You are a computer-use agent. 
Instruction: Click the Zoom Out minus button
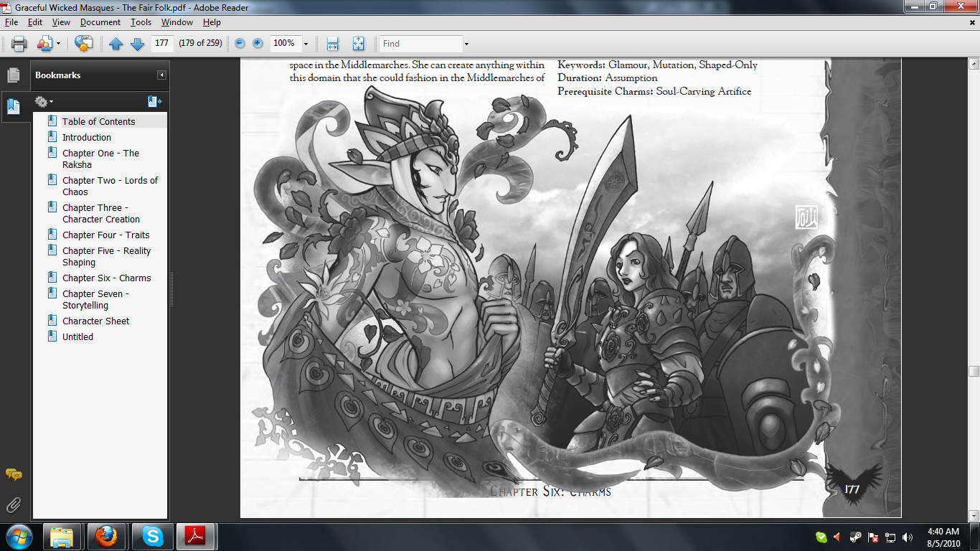(x=240, y=44)
